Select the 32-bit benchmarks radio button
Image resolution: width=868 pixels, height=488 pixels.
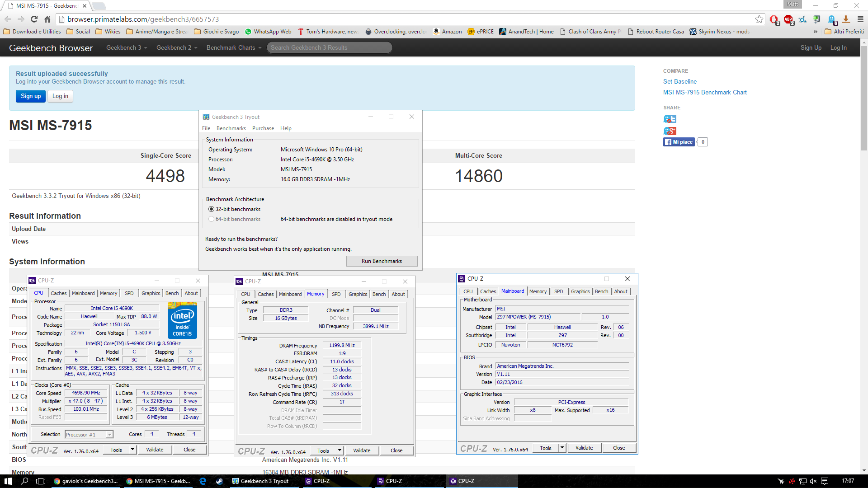pyautogui.click(x=211, y=209)
